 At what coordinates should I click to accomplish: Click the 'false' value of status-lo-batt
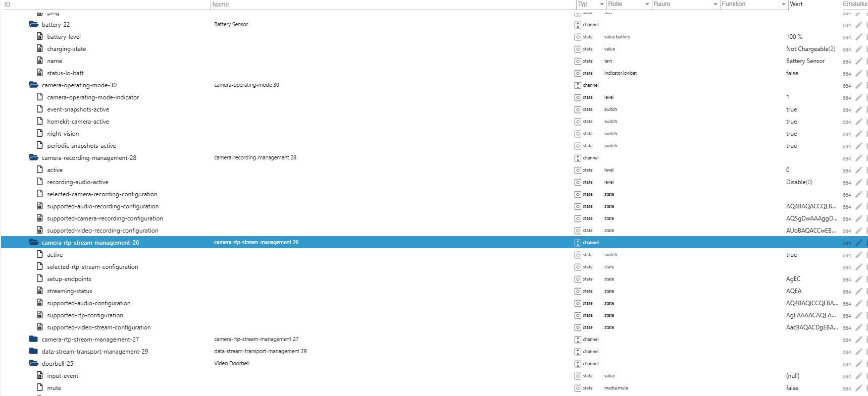tap(792, 73)
